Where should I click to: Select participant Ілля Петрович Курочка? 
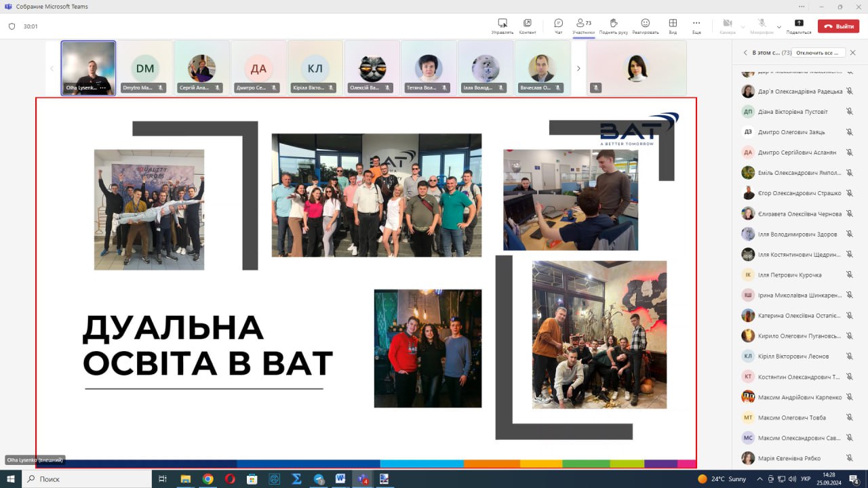click(789, 274)
